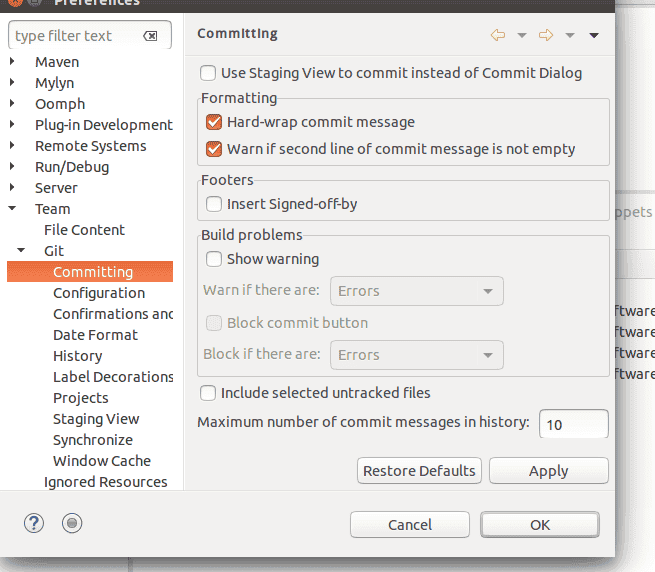Click the maximum commit messages history field
The image size is (655, 572).
click(574, 424)
